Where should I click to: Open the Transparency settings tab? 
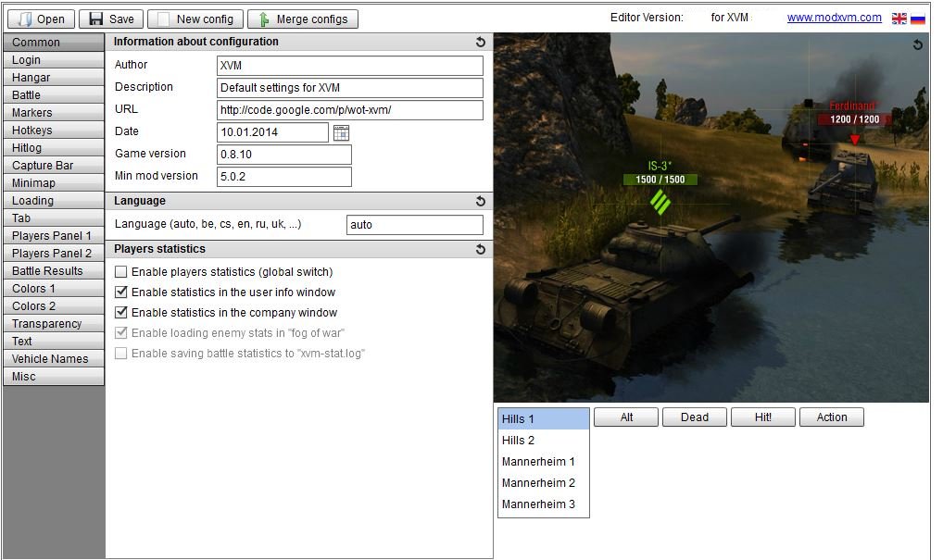click(x=54, y=323)
